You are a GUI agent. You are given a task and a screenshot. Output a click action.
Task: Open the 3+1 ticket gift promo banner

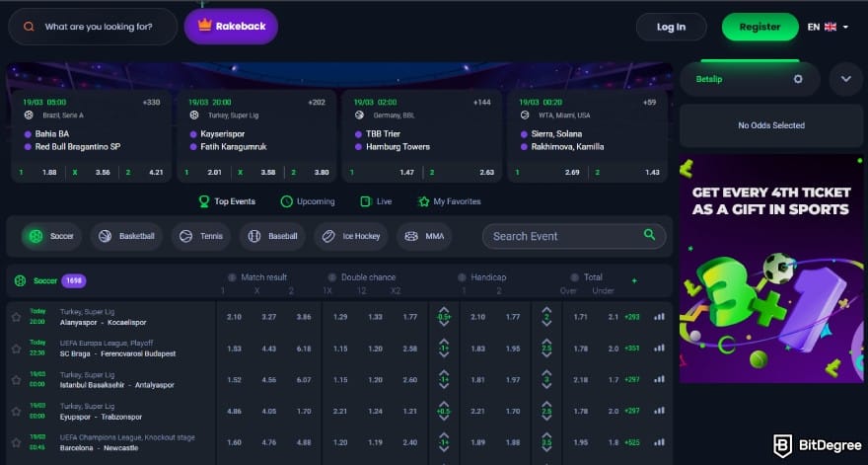(771, 269)
